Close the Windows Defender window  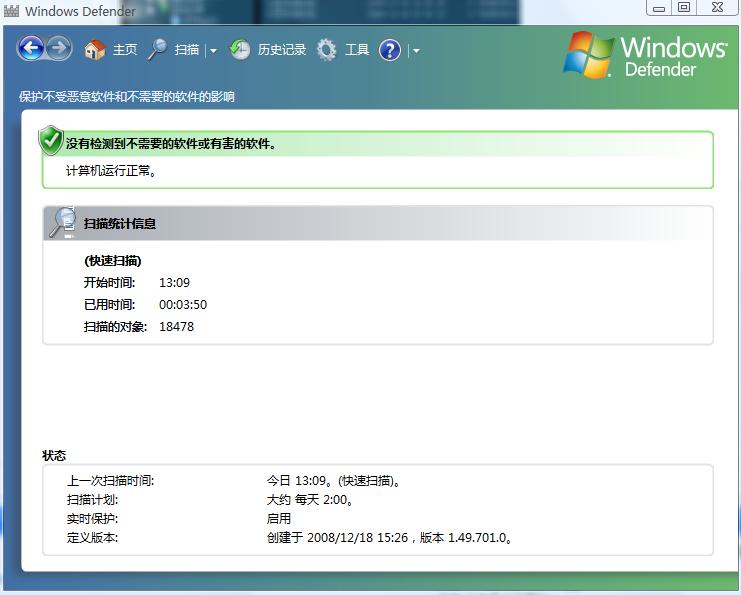coord(717,8)
